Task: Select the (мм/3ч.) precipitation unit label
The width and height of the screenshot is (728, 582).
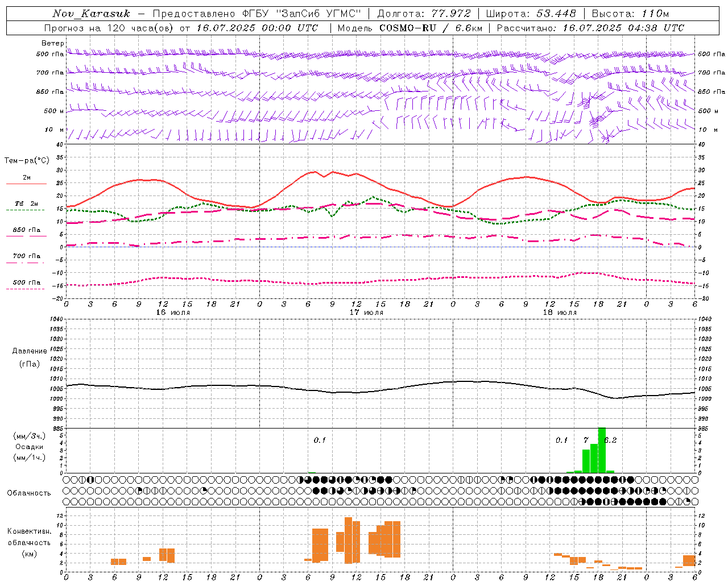Action: (x=30, y=436)
